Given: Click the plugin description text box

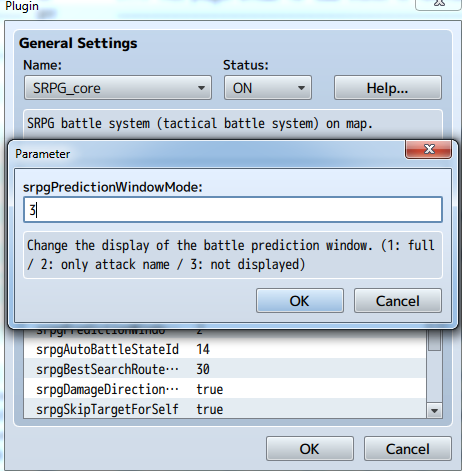Looking at the screenshot, I should coord(233,124).
